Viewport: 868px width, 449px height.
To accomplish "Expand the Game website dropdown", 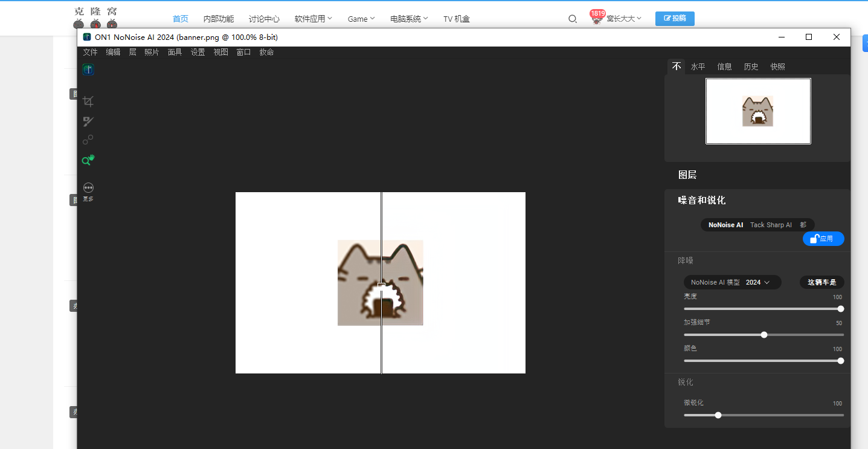I will click(361, 19).
